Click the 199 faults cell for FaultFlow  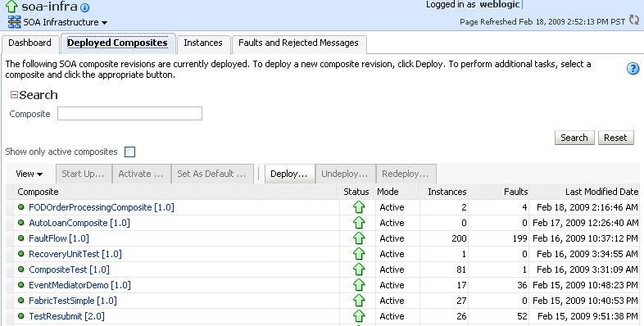click(x=499, y=238)
